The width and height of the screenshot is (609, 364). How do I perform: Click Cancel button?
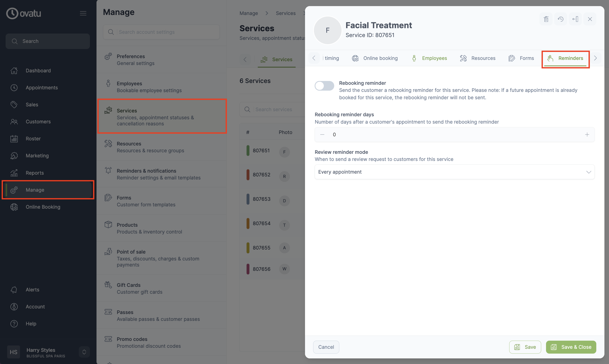326,347
